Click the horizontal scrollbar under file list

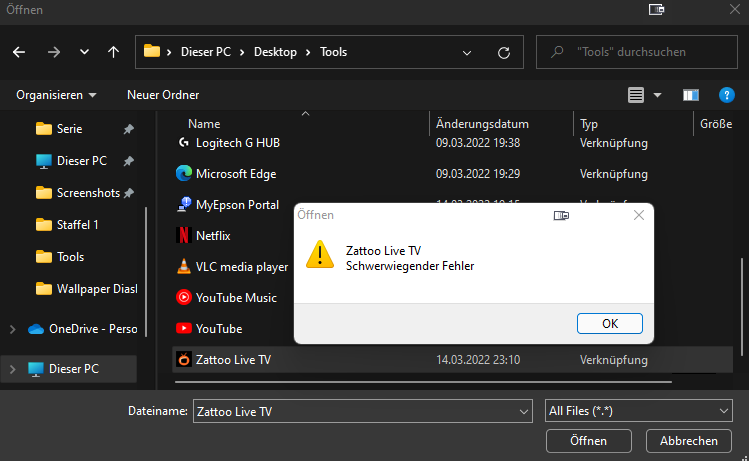[x=423, y=382]
